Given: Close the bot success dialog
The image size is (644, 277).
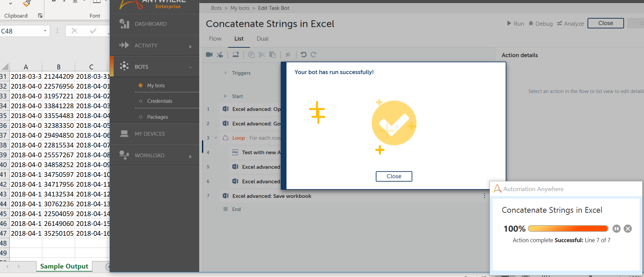Looking at the screenshot, I should (394, 176).
